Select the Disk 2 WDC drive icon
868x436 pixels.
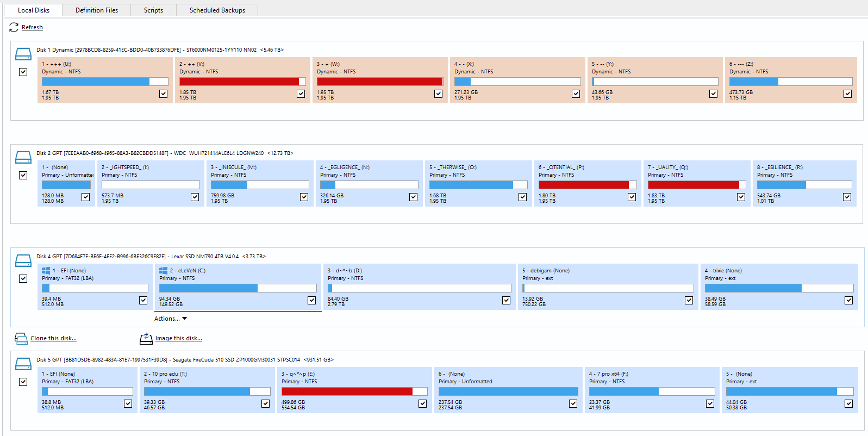pyautogui.click(x=23, y=157)
